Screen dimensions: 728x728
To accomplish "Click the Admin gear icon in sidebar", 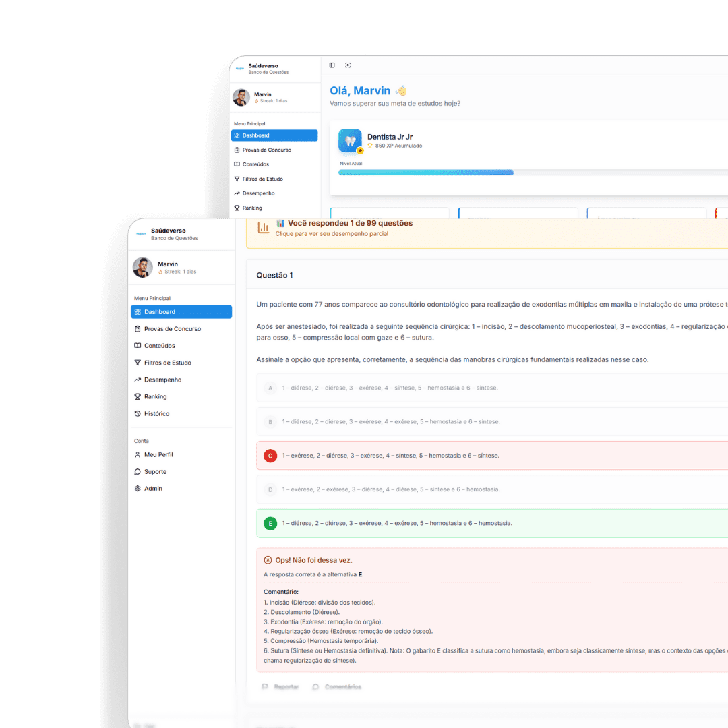I will point(138,489).
